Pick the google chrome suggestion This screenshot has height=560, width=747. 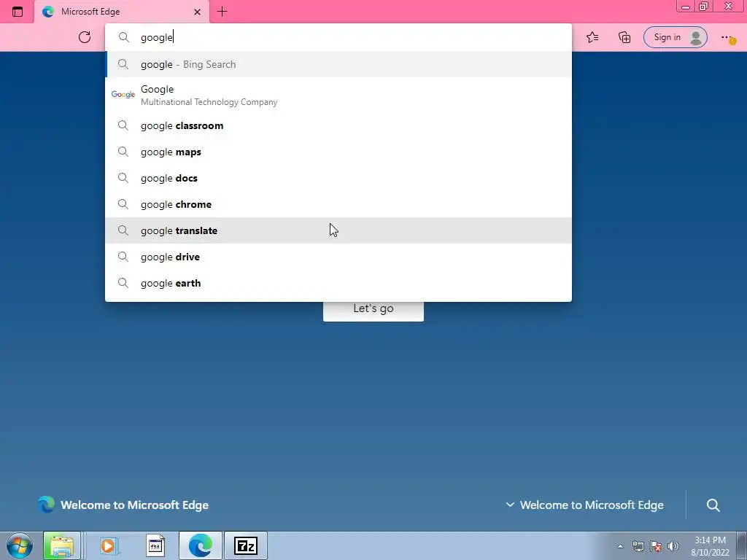pyautogui.click(x=338, y=204)
